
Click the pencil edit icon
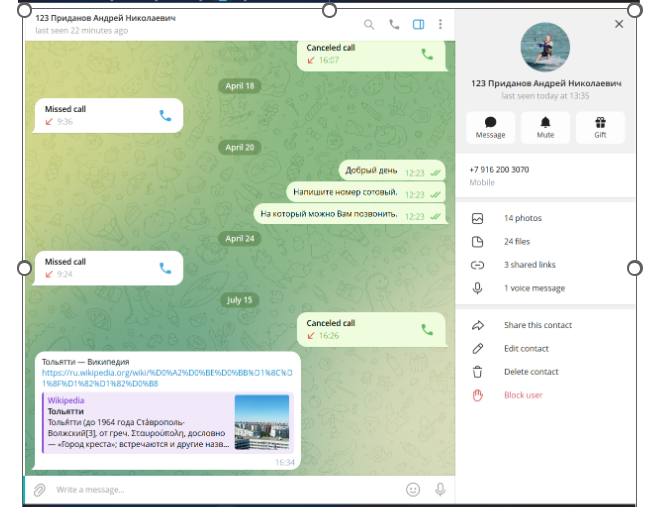click(x=478, y=349)
